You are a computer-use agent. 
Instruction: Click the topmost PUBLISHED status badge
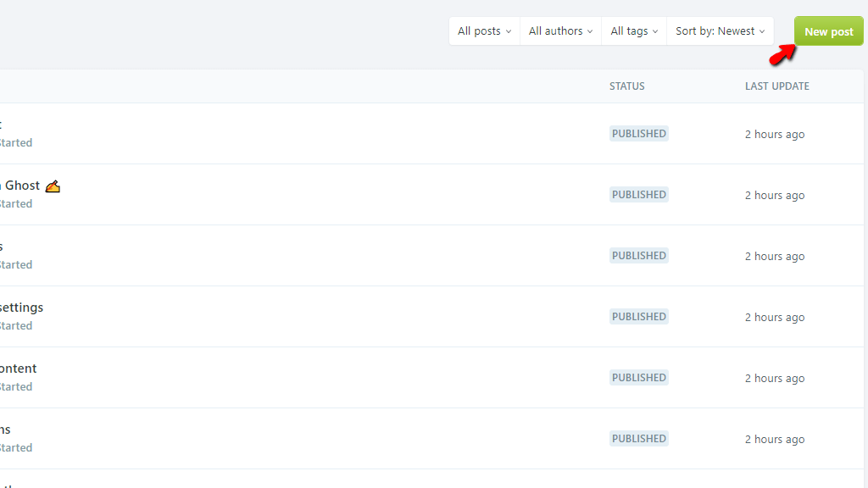[638, 134]
